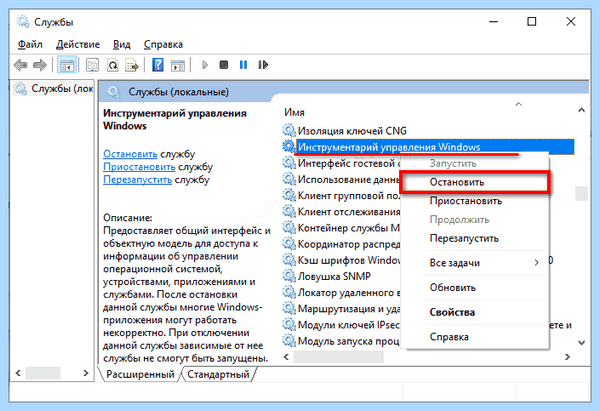This screenshot has height=411, width=600.
Task: Select the Клиент групповой service row
Action: point(349,196)
